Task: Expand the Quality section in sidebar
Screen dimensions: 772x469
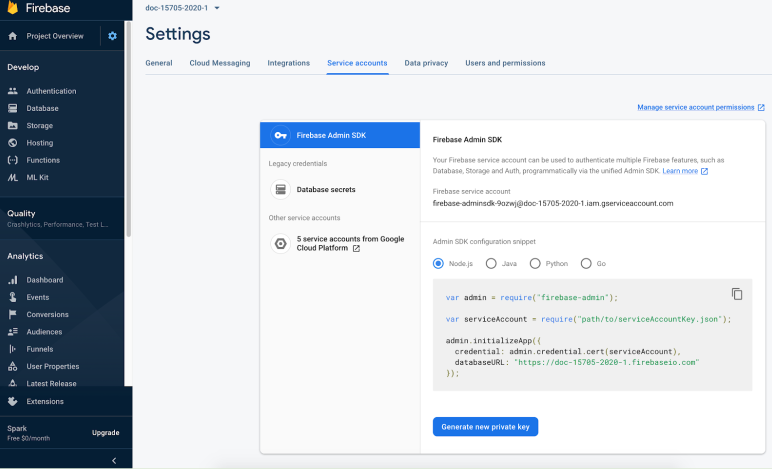Action: coord(62,218)
